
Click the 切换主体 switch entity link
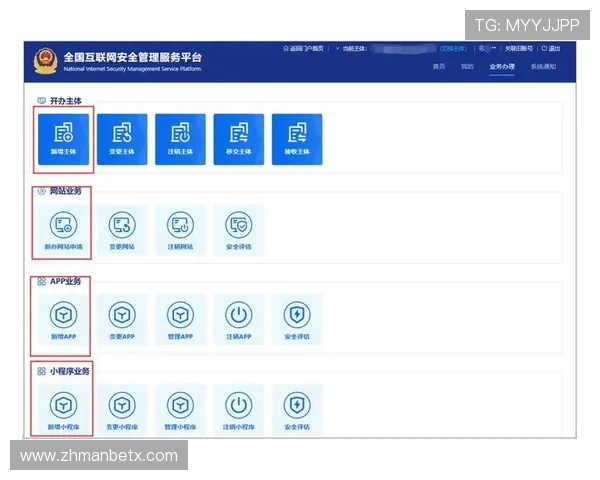pyautogui.click(x=453, y=49)
